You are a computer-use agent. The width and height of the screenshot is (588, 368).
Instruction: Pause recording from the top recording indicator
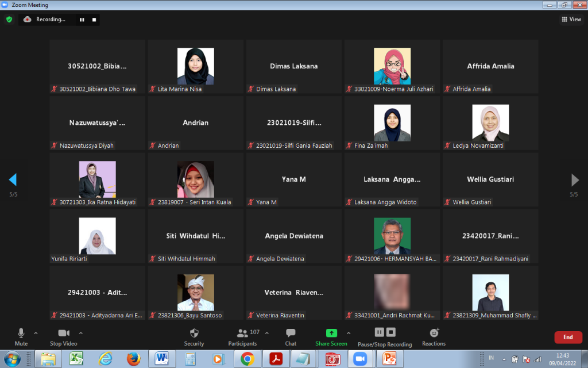82,20
